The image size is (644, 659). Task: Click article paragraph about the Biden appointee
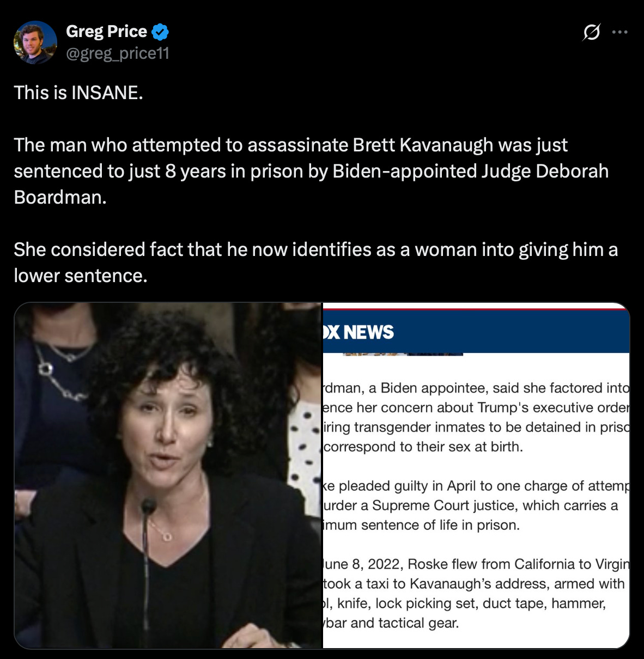pyautogui.click(x=476, y=417)
